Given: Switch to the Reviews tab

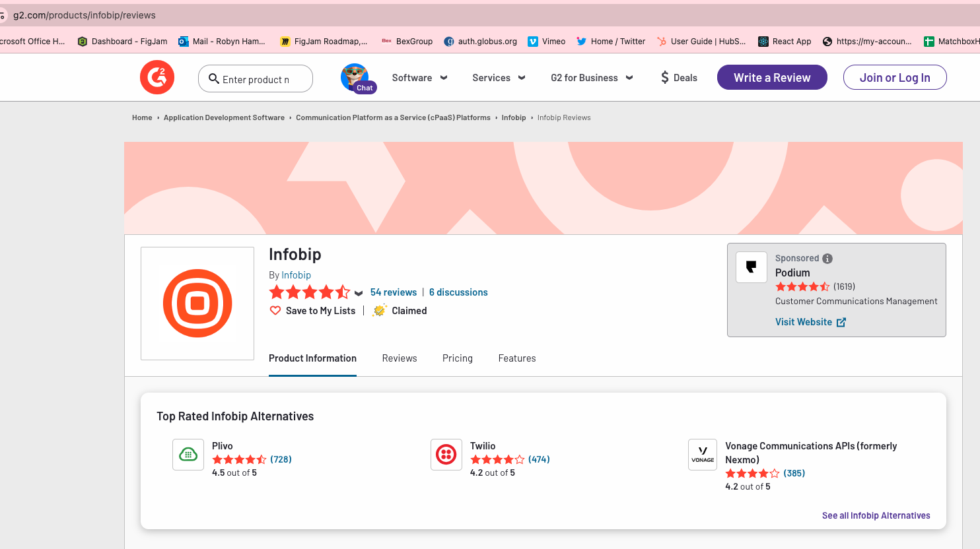Looking at the screenshot, I should 400,358.
